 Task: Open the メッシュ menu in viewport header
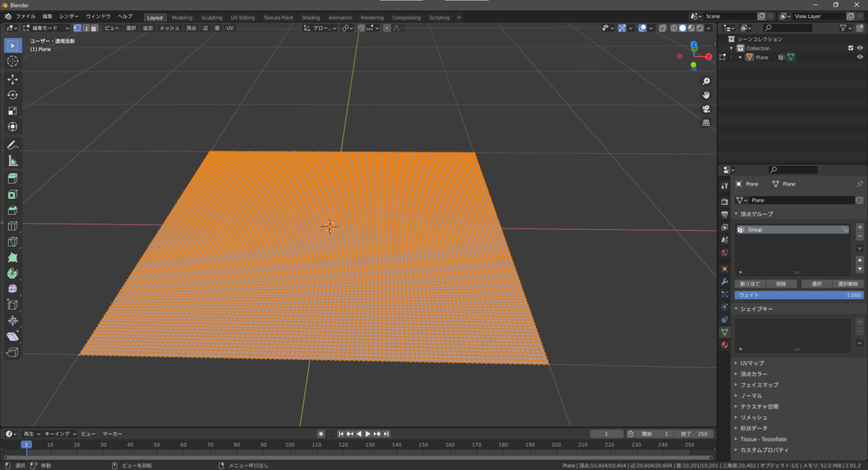tap(169, 28)
